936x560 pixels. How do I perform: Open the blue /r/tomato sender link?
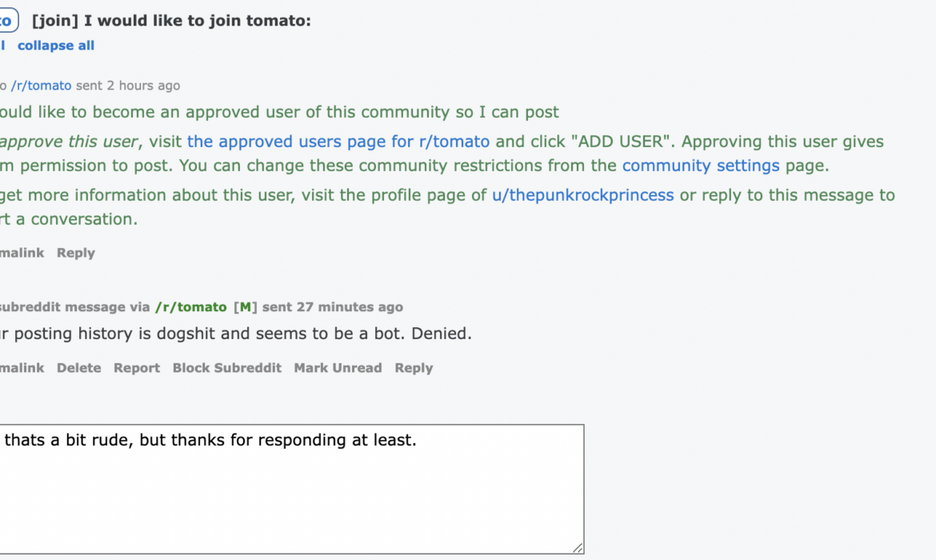41,86
